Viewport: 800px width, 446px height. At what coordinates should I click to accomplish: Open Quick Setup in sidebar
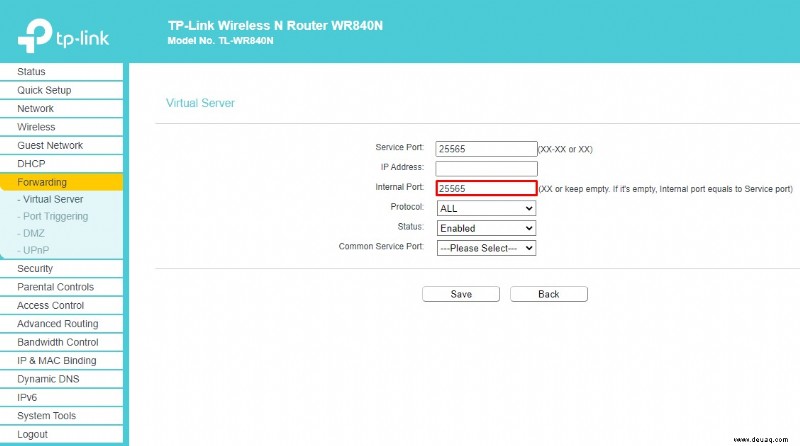click(x=61, y=90)
